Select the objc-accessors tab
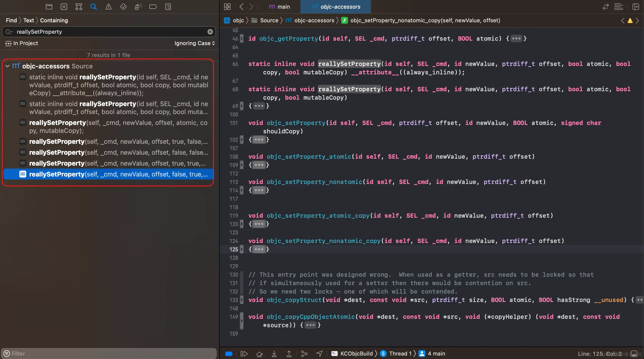 tap(336, 7)
